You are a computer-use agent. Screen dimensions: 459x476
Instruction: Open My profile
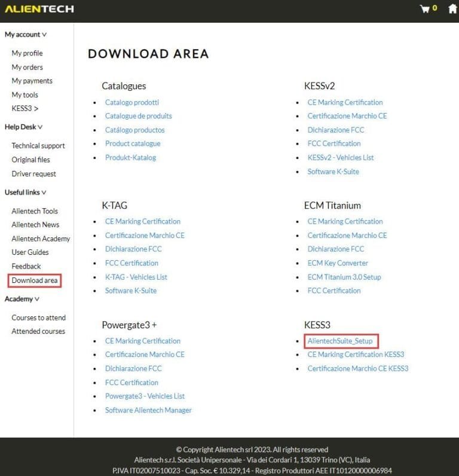click(x=27, y=53)
